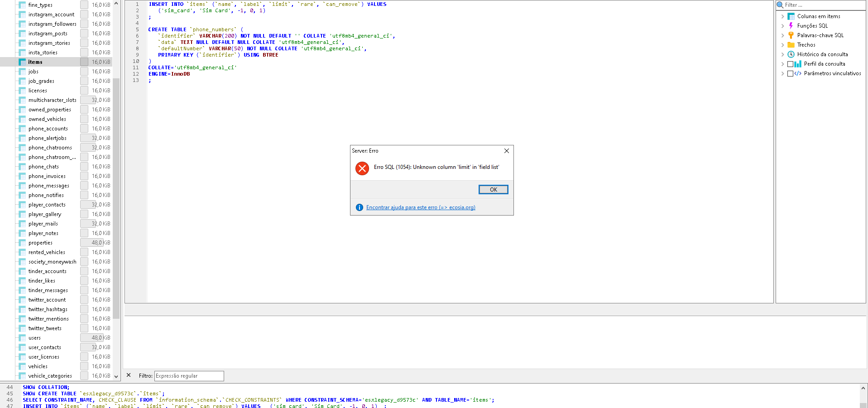Click the table icon next to vehicles
The height and width of the screenshot is (408, 868).
(22, 366)
